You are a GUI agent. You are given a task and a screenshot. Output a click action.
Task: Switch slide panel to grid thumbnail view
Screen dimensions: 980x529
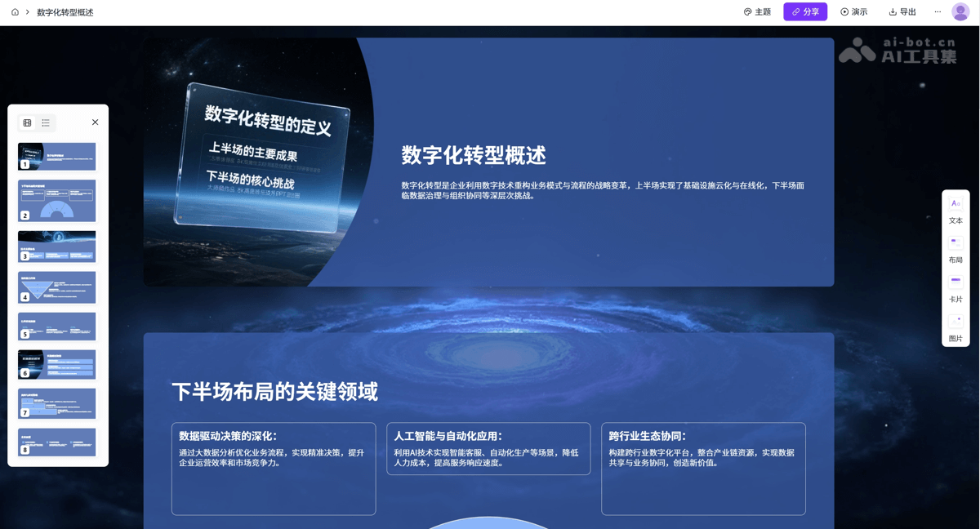point(27,122)
